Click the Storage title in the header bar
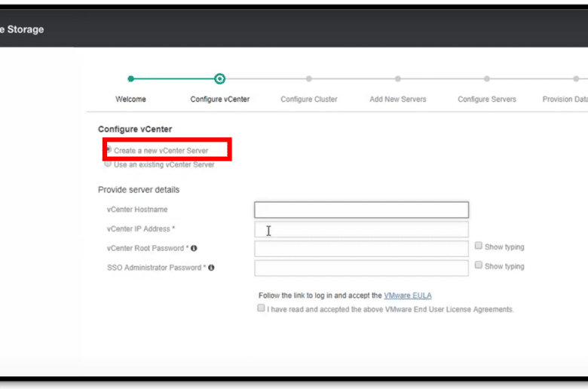This screenshot has width=588, height=389. (x=26, y=29)
